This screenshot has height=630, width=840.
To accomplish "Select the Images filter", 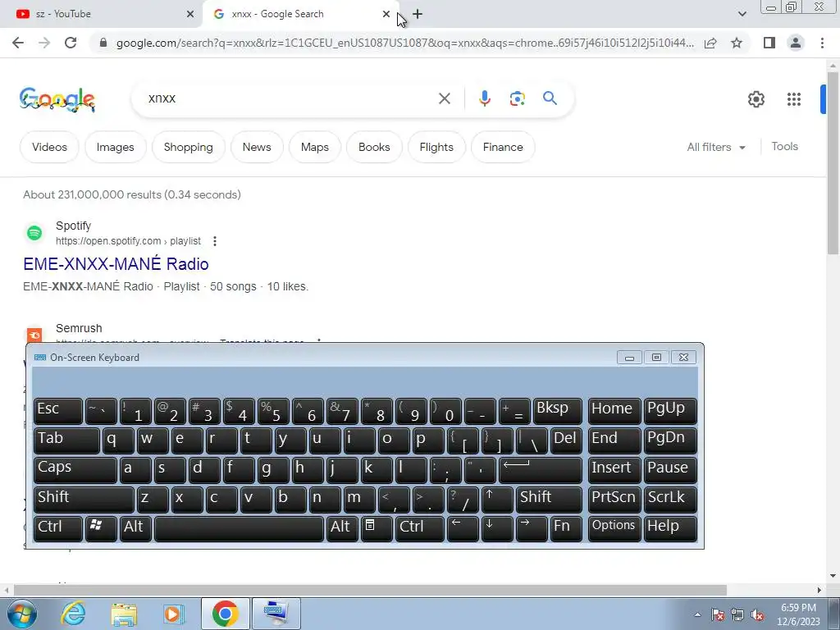I will coord(115,147).
